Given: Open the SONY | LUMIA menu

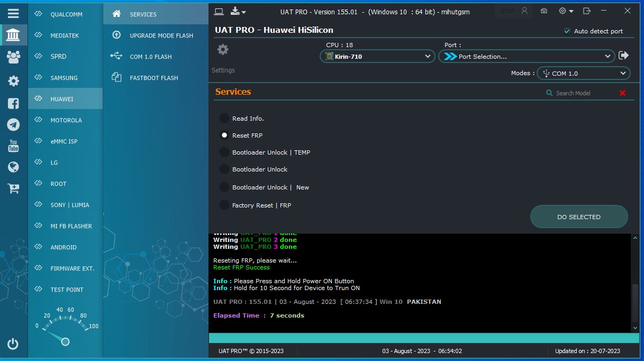Looking at the screenshot, I should [66, 205].
